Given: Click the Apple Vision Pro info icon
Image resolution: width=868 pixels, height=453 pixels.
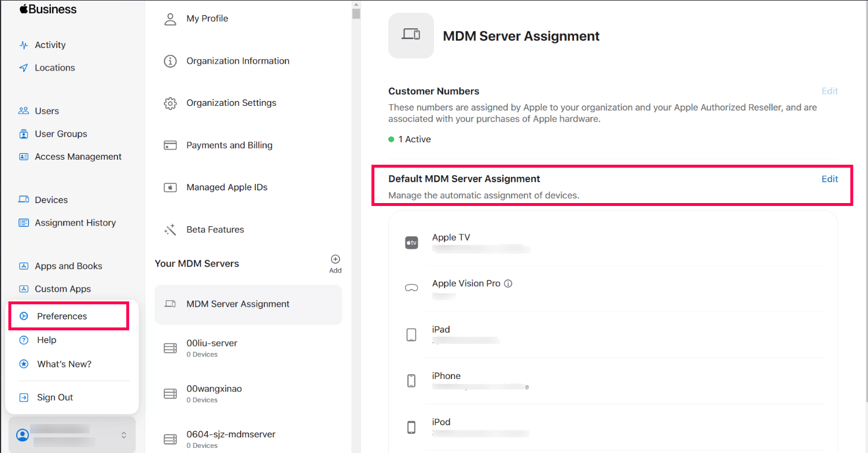Looking at the screenshot, I should [508, 283].
